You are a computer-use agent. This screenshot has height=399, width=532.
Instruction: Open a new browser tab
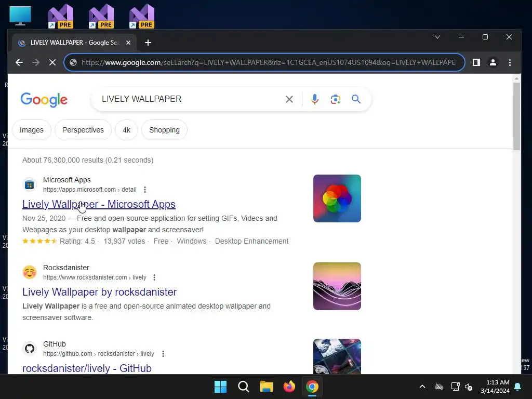(148, 43)
